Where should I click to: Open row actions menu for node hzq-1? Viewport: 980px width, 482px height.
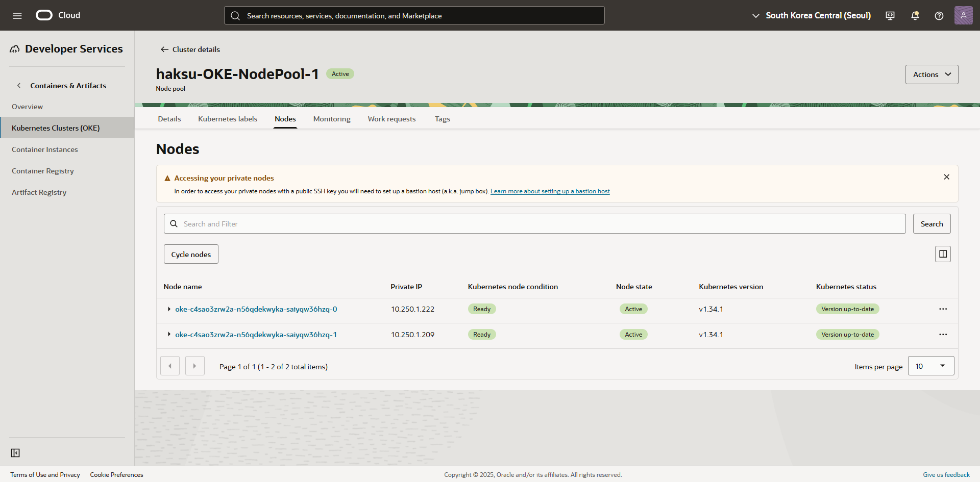[x=943, y=335]
